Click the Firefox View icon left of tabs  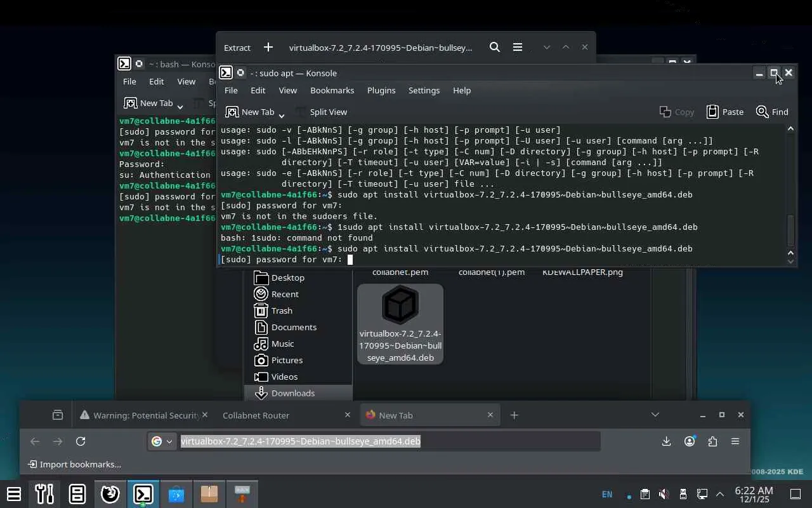click(58, 415)
